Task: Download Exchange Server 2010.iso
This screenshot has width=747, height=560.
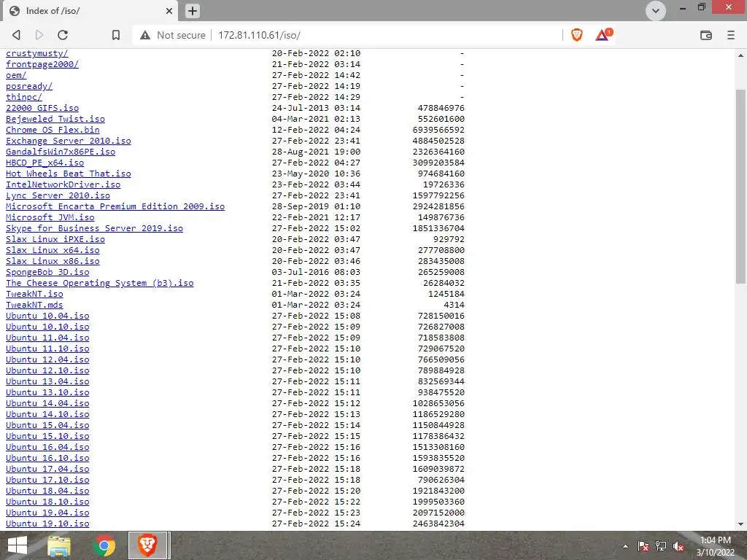Action: [x=68, y=141]
